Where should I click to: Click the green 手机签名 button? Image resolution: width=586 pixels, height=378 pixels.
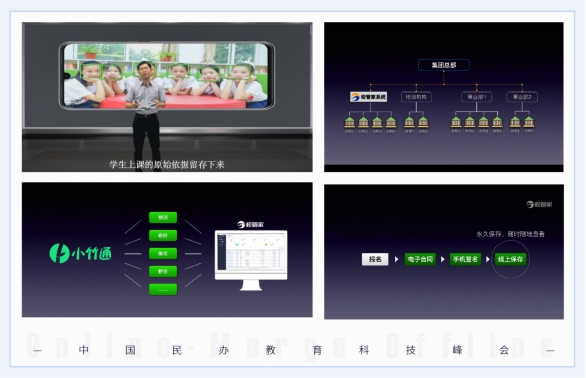pos(465,259)
